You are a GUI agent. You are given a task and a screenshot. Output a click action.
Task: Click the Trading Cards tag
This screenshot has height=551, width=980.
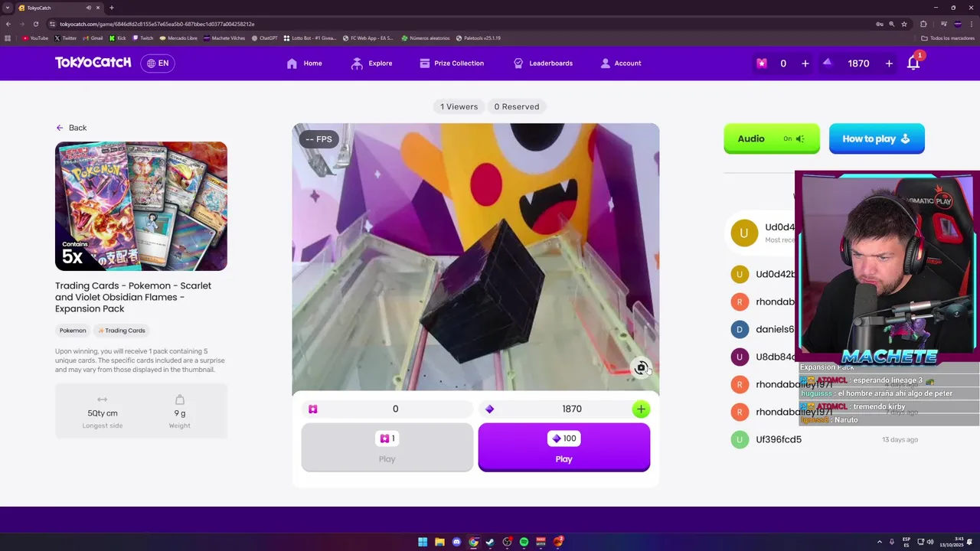point(122,331)
